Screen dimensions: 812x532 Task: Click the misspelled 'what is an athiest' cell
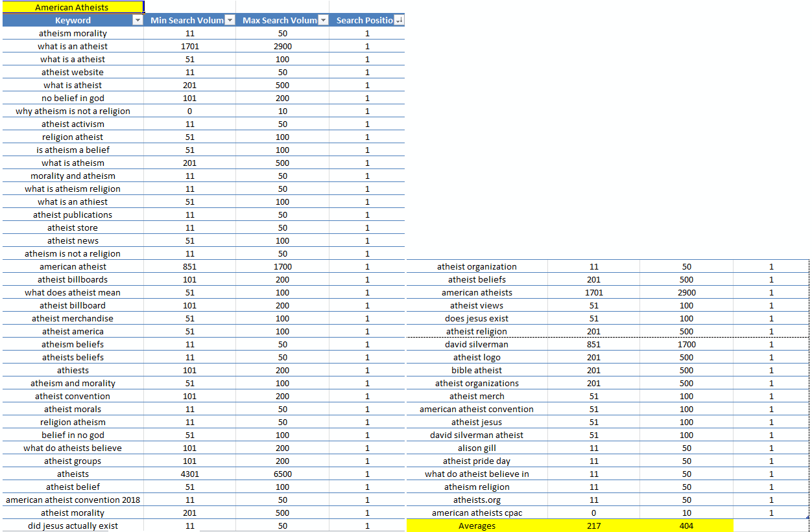pos(73,202)
